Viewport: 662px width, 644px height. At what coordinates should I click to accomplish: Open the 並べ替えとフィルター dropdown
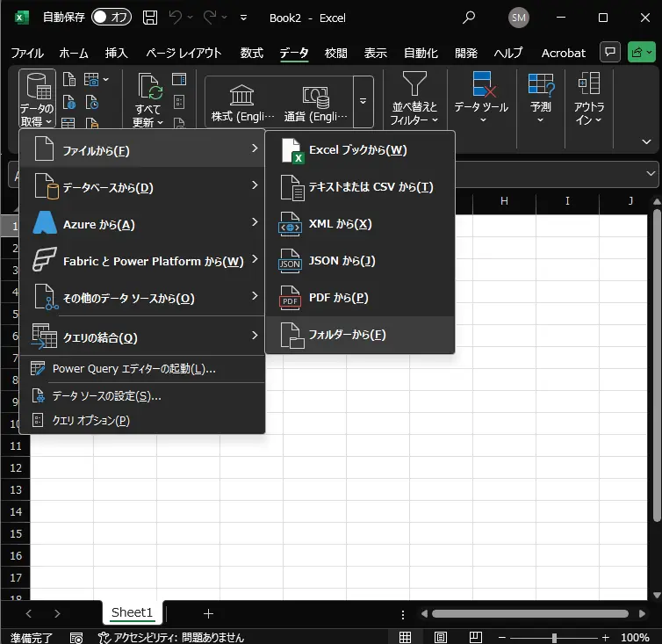(x=414, y=99)
